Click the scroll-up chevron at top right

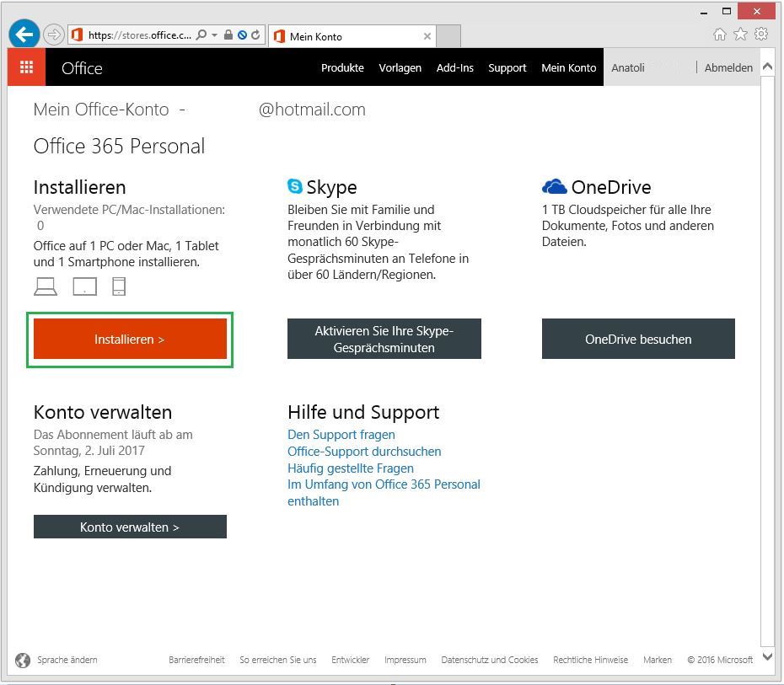(x=767, y=64)
